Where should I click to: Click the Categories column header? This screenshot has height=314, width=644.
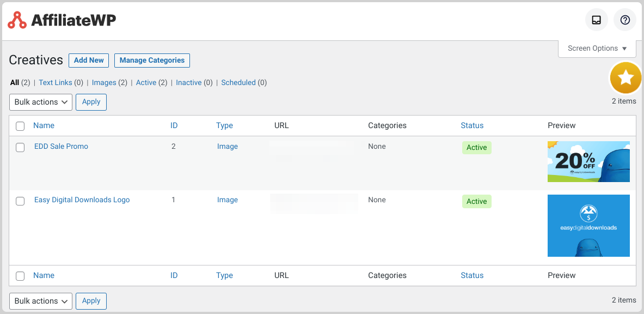[x=387, y=125]
